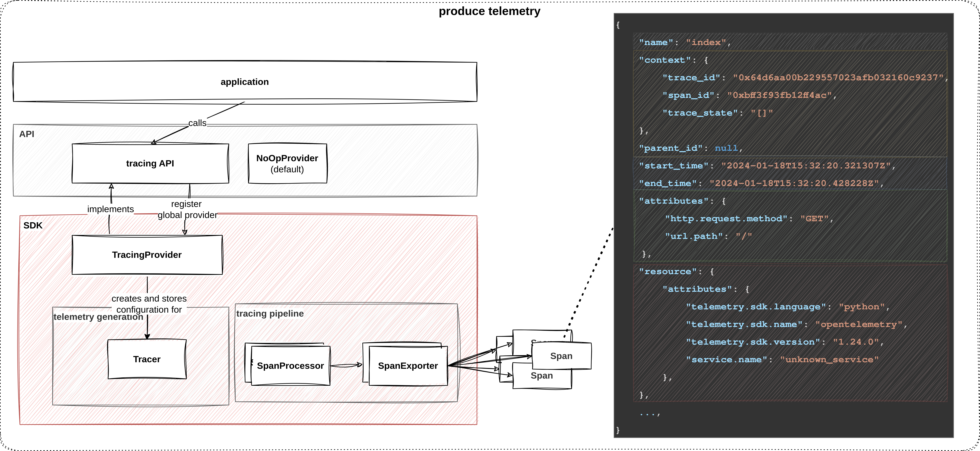The image size is (980, 451).
Task: Click the Tracer box
Action: [x=147, y=359]
